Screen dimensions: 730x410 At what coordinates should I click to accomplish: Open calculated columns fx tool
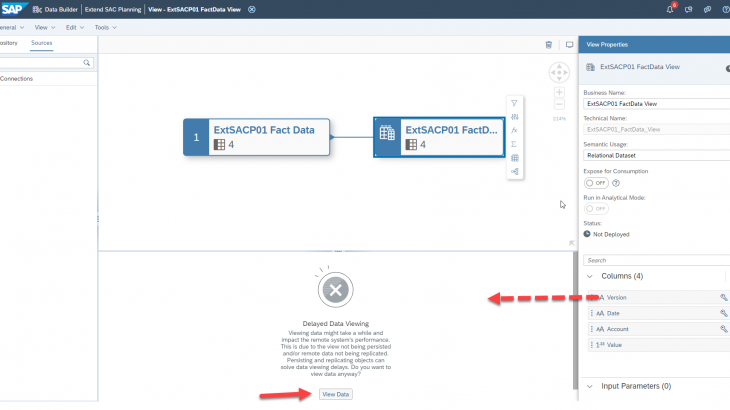(514, 130)
